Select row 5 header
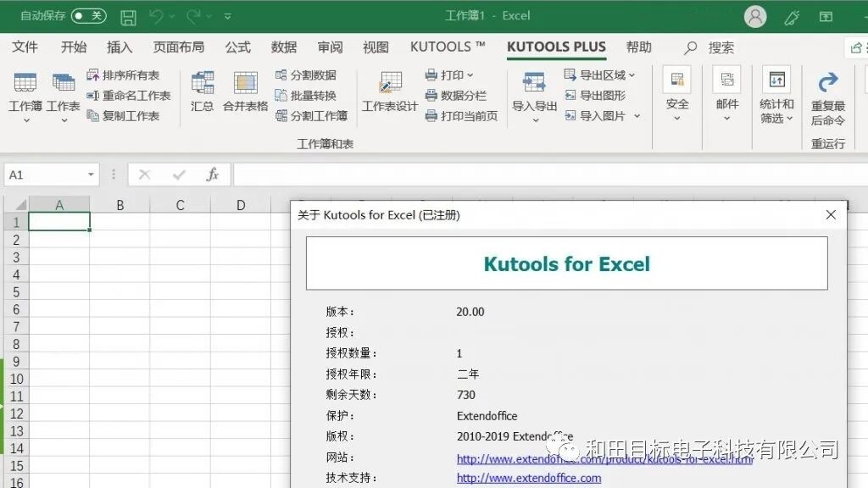The height and width of the screenshot is (488, 868). point(17,291)
